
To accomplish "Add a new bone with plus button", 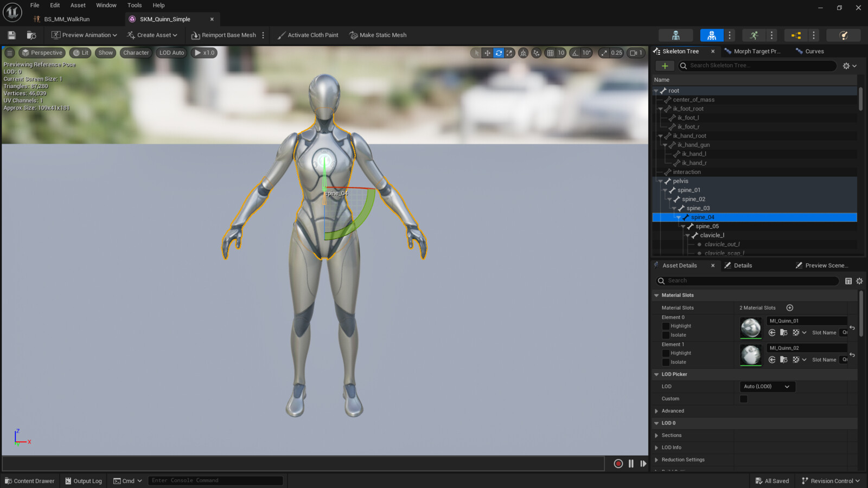I will 665,66.
